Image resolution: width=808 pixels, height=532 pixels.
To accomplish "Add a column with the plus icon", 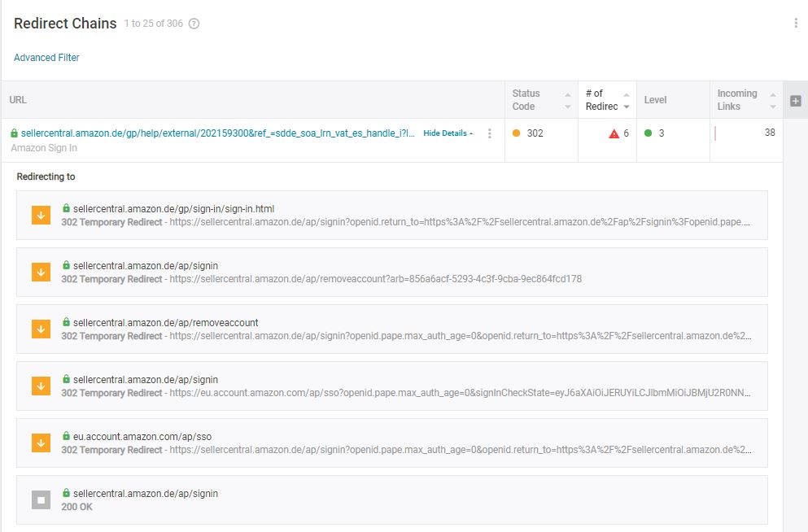I will pos(796,100).
